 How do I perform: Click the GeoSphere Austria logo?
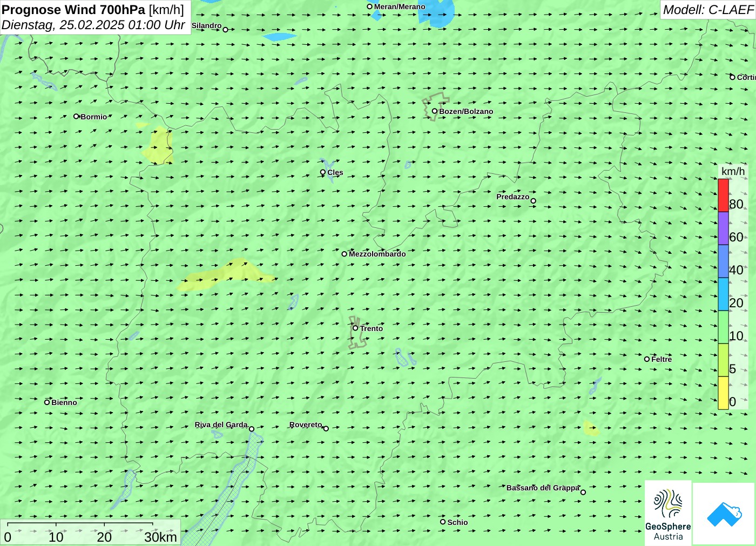[x=668, y=513]
